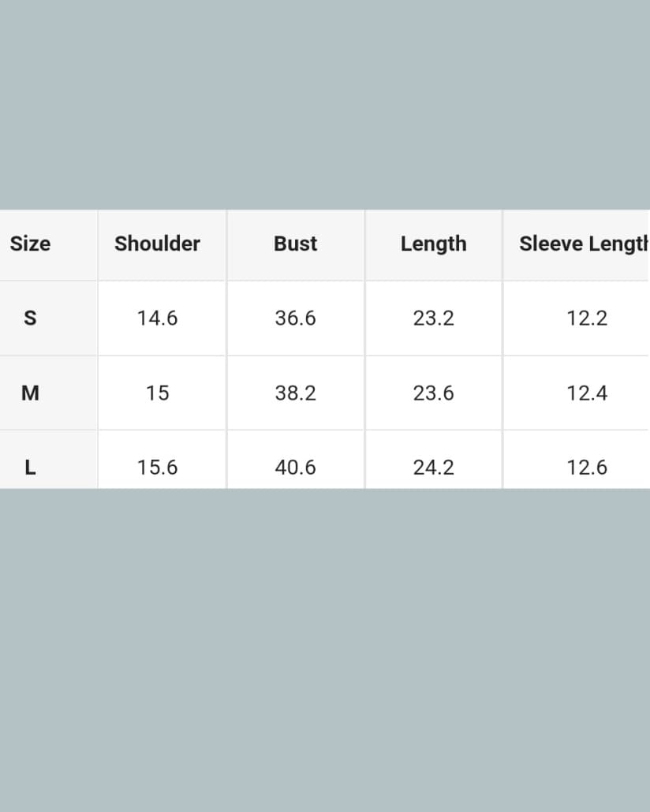Select the S size row label
Viewport: 650px width, 812px height.
click(30, 318)
